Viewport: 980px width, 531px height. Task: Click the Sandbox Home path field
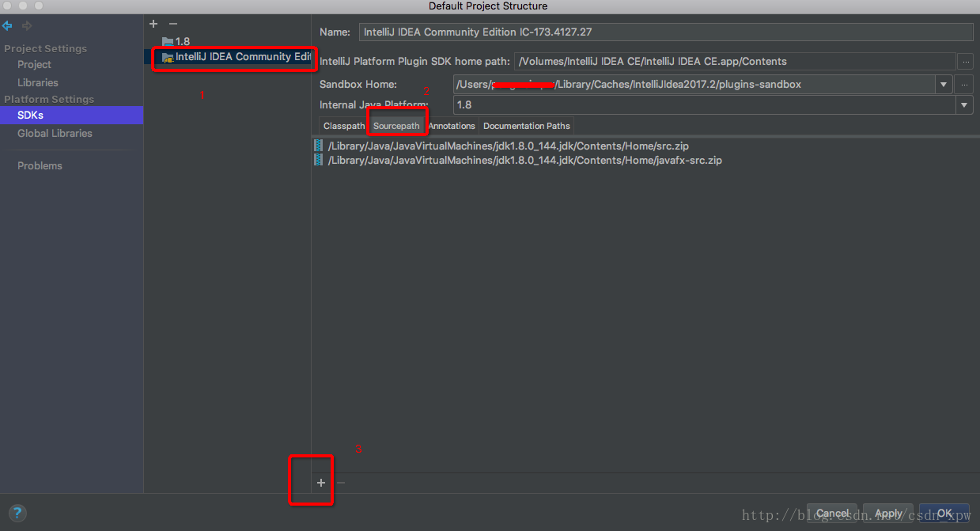(x=694, y=85)
